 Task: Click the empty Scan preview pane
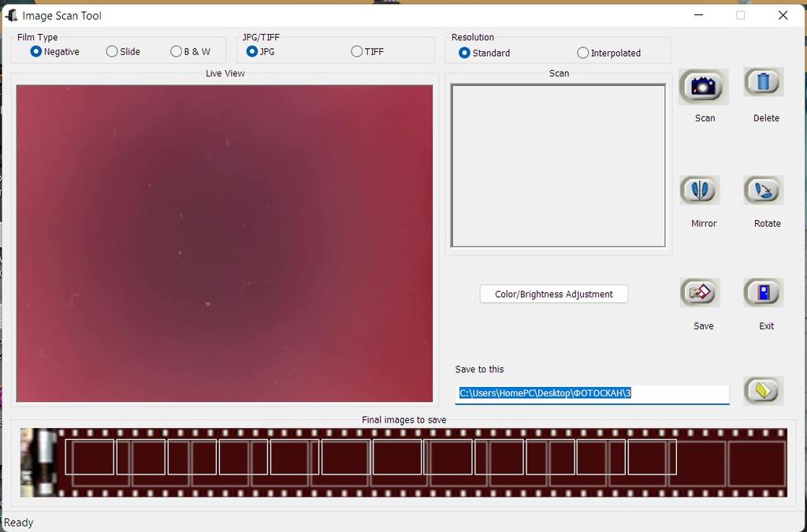click(558, 166)
